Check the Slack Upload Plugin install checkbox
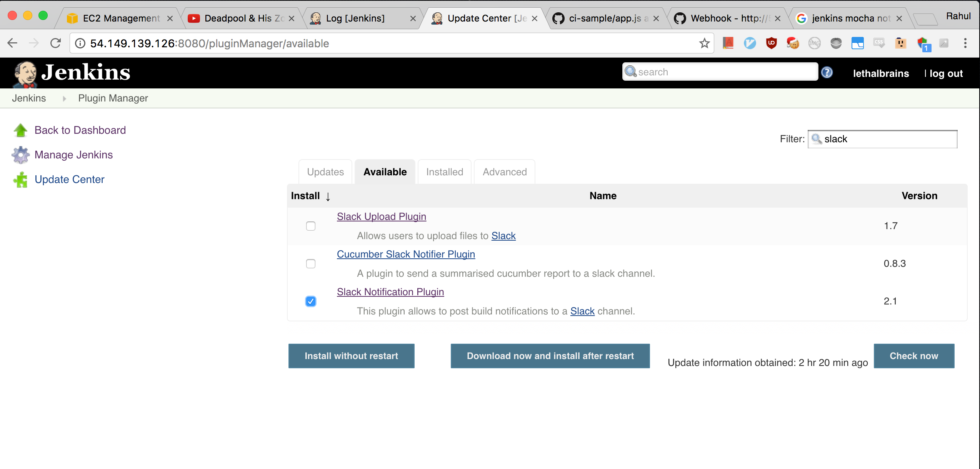This screenshot has height=469, width=980. (310, 226)
